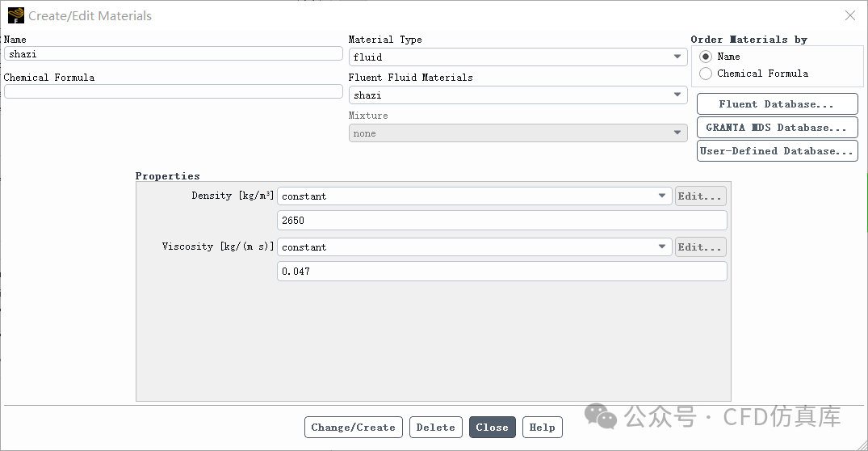The height and width of the screenshot is (451, 868).
Task: Close the Create/Edit Materials dialog with X
Action: point(850,15)
